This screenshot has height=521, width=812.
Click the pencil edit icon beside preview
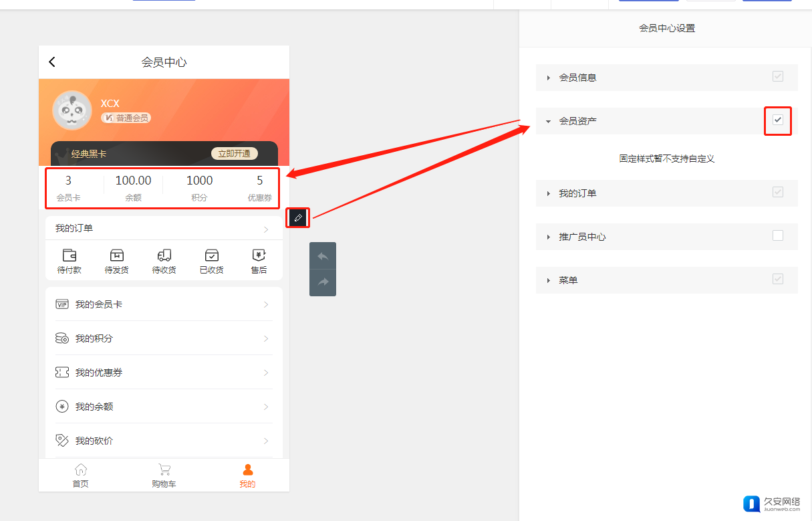(x=298, y=218)
